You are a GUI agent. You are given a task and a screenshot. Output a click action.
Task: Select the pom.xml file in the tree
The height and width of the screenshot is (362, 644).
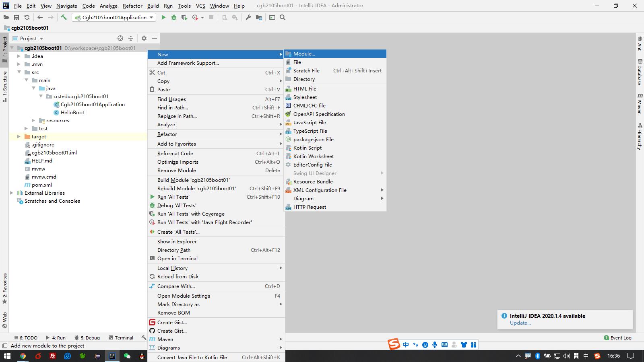(42, 185)
